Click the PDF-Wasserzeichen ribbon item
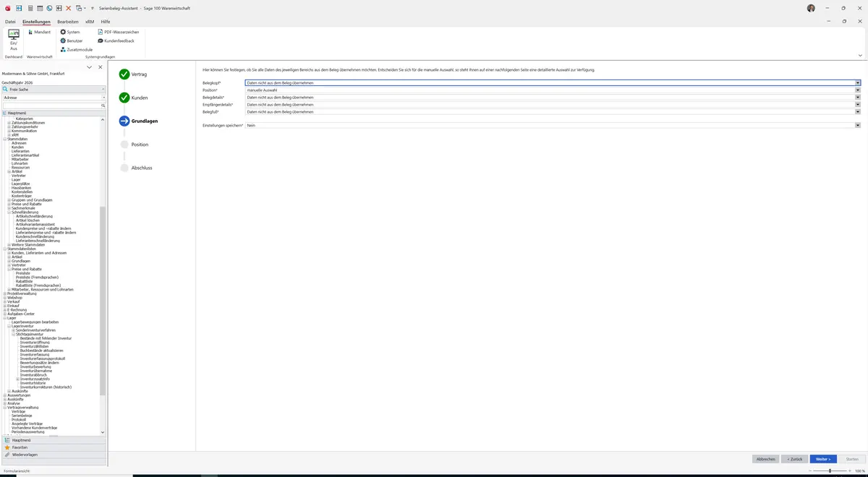The width and height of the screenshot is (868, 477). (x=118, y=32)
